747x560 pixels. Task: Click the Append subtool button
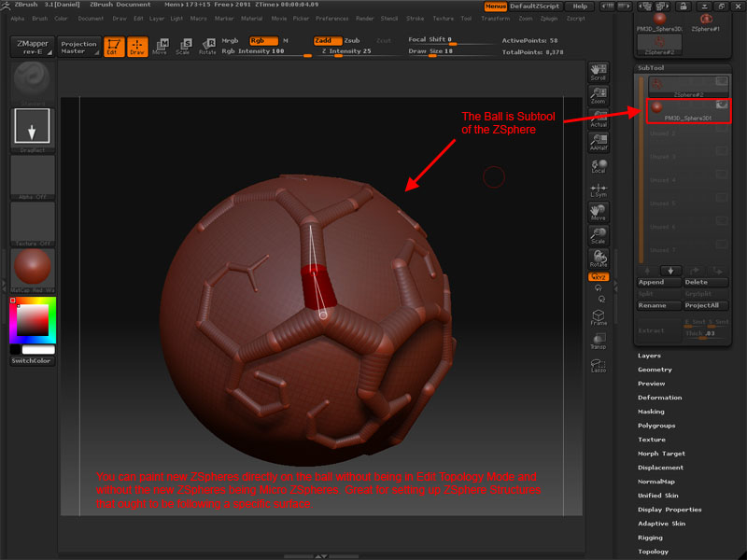click(659, 283)
